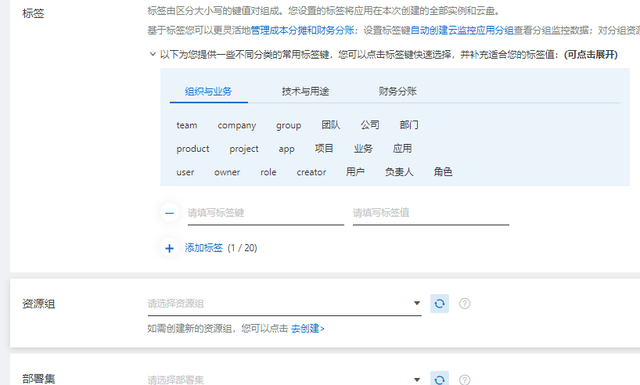Open help tooltip for 部署集
640x385 pixels.
[x=464, y=380]
